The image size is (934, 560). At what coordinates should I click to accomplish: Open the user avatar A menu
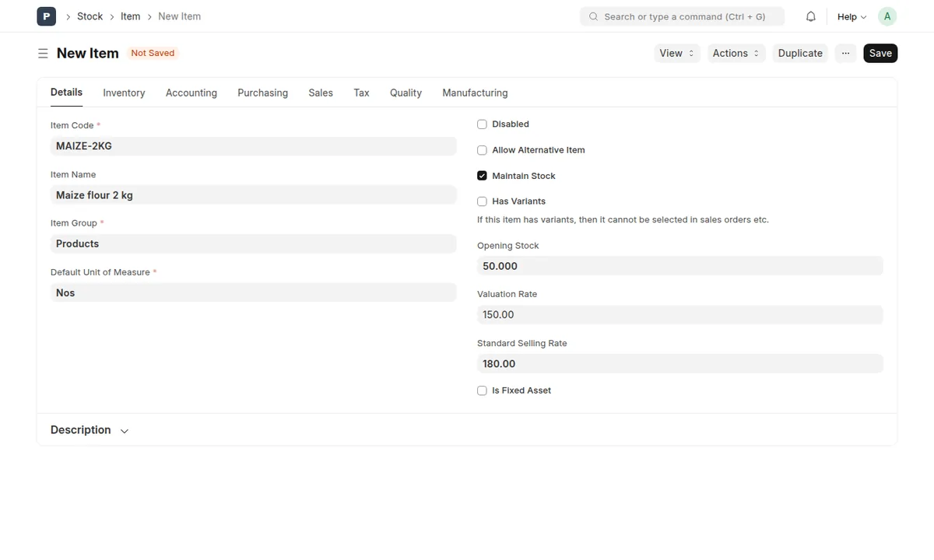(887, 16)
